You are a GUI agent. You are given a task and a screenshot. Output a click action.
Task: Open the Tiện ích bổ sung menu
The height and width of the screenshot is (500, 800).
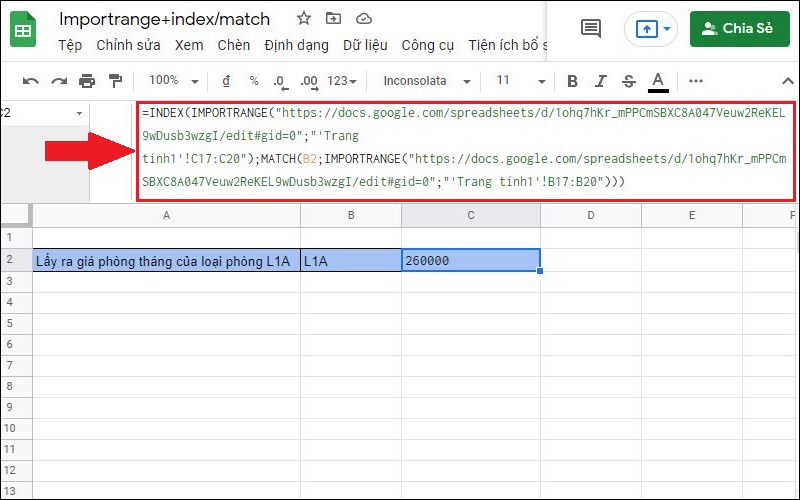[x=508, y=45]
